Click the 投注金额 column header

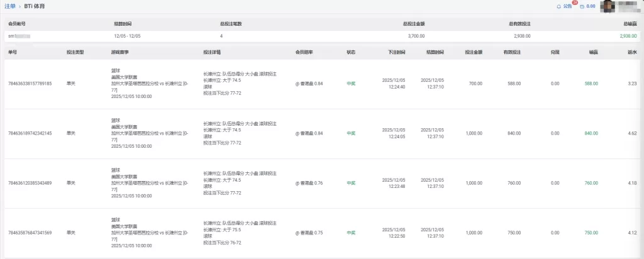[x=474, y=52]
